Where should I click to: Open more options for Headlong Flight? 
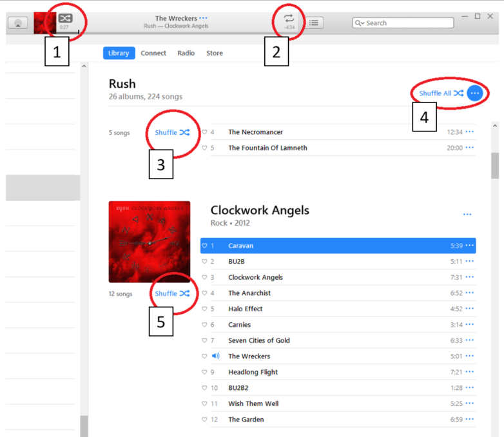[x=470, y=372]
